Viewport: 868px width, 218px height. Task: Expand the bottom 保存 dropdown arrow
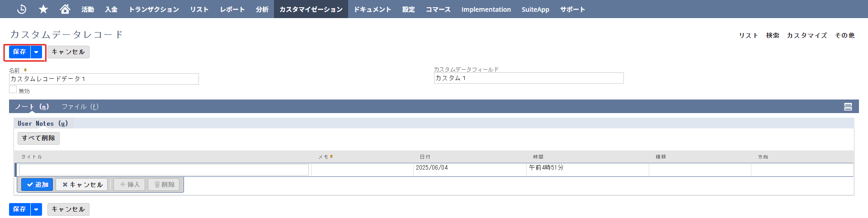(36, 209)
